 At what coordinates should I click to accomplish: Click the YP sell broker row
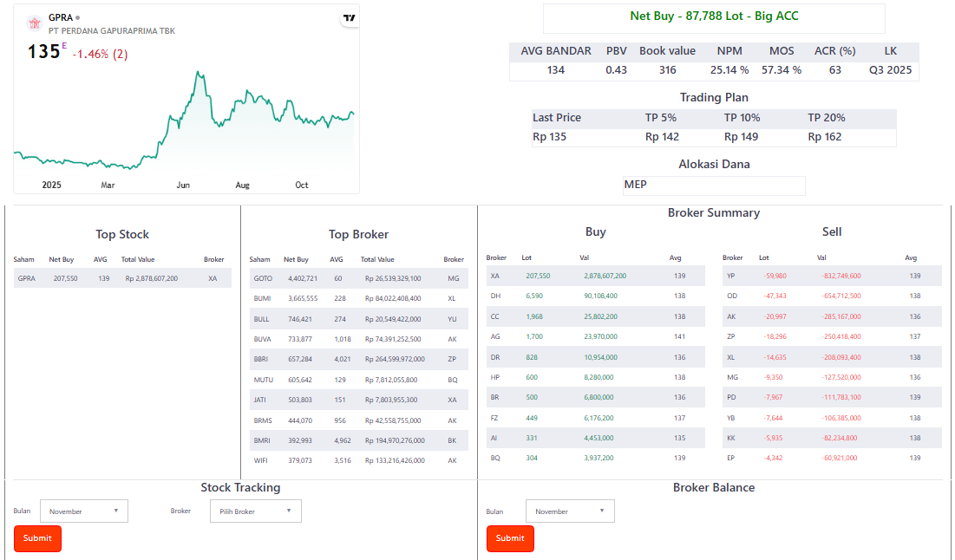[x=831, y=276]
